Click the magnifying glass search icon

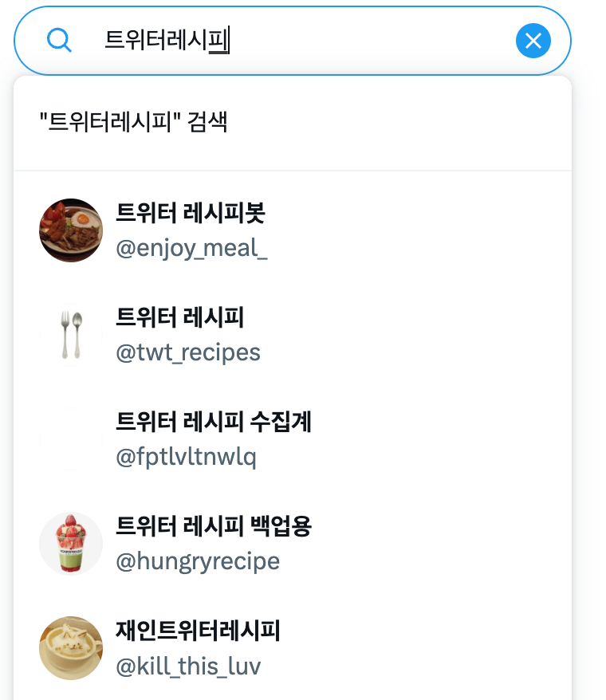(x=59, y=40)
